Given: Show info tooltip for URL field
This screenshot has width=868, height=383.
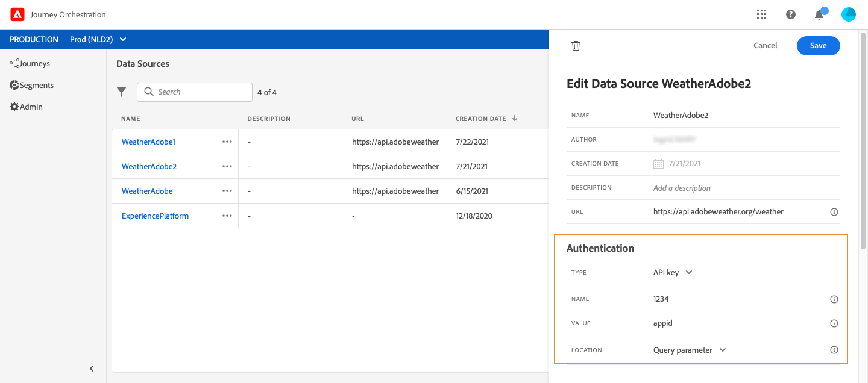Looking at the screenshot, I should pyautogui.click(x=834, y=212).
